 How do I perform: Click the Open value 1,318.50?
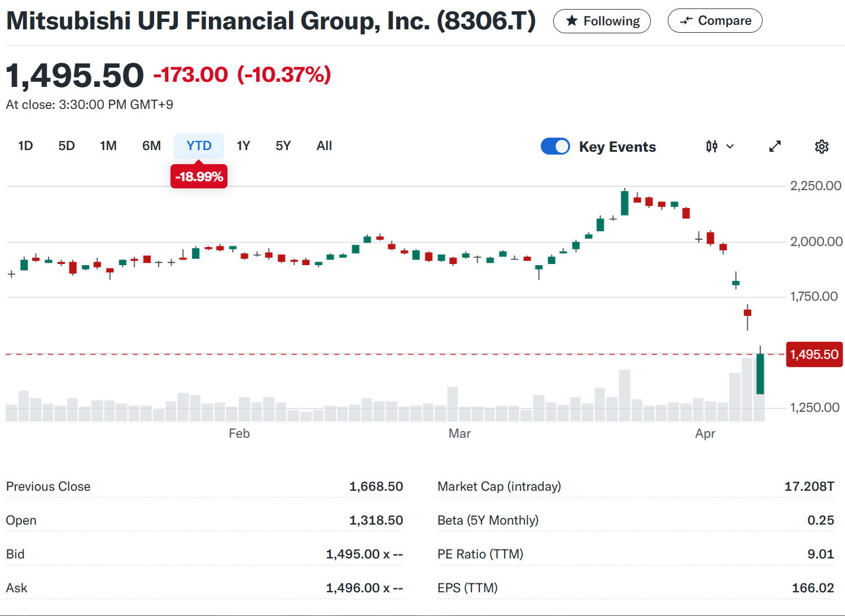click(376, 520)
